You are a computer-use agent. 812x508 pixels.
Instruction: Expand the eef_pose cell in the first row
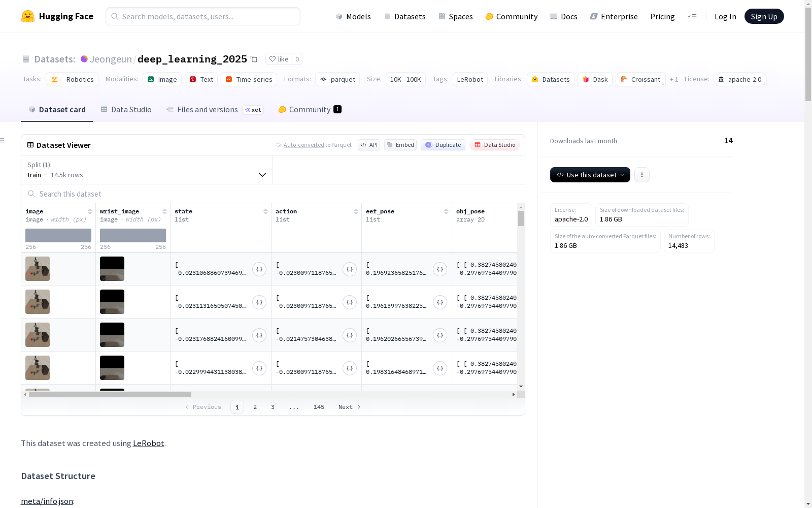tap(440, 269)
